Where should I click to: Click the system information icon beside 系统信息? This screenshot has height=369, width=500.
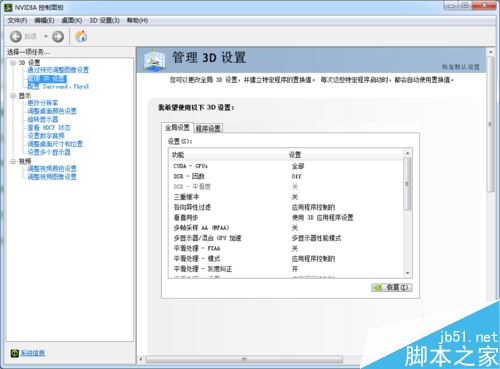tap(14, 353)
